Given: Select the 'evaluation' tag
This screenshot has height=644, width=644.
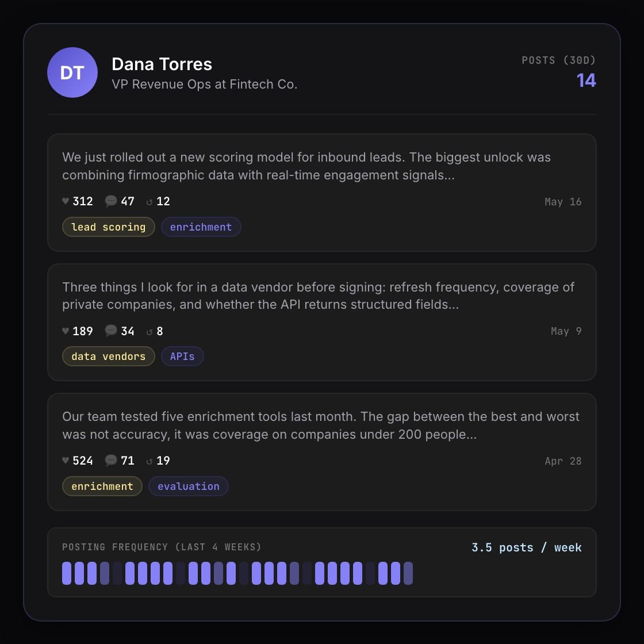Looking at the screenshot, I should tap(189, 486).
